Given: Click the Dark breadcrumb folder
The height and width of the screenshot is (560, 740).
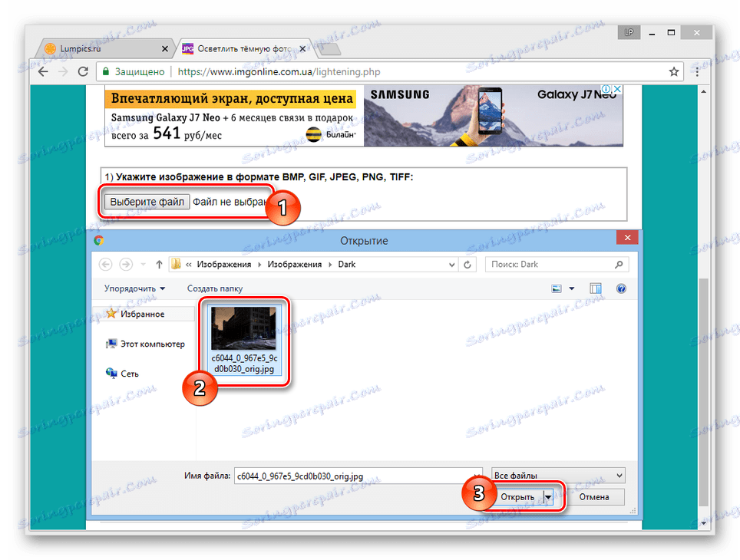Looking at the screenshot, I should pos(347,265).
